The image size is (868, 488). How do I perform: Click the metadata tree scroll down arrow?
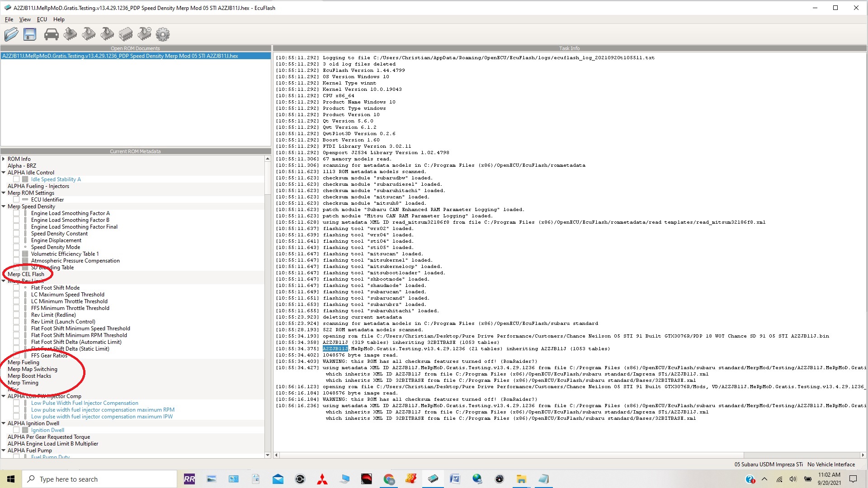pos(268,455)
